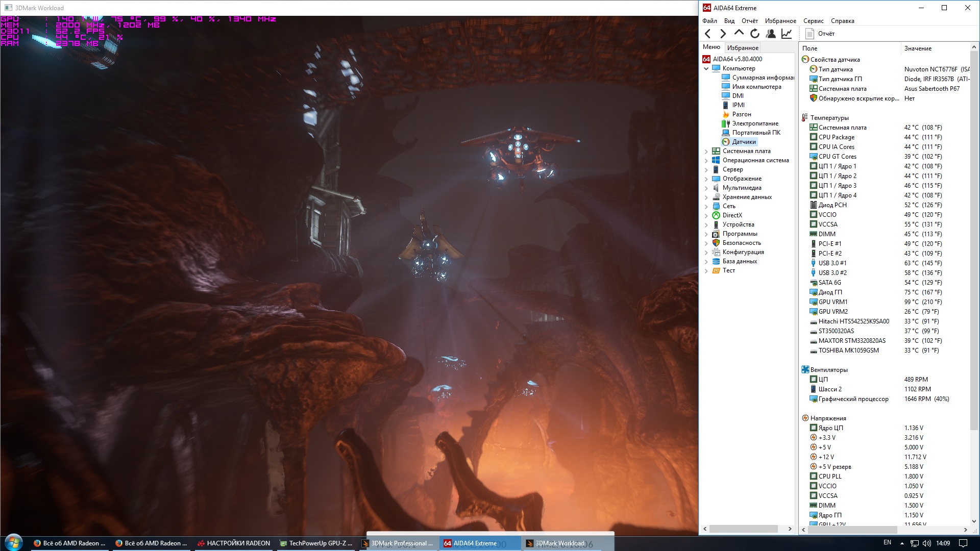Open the Файл menu
The width and height of the screenshot is (980, 551).
709,21
